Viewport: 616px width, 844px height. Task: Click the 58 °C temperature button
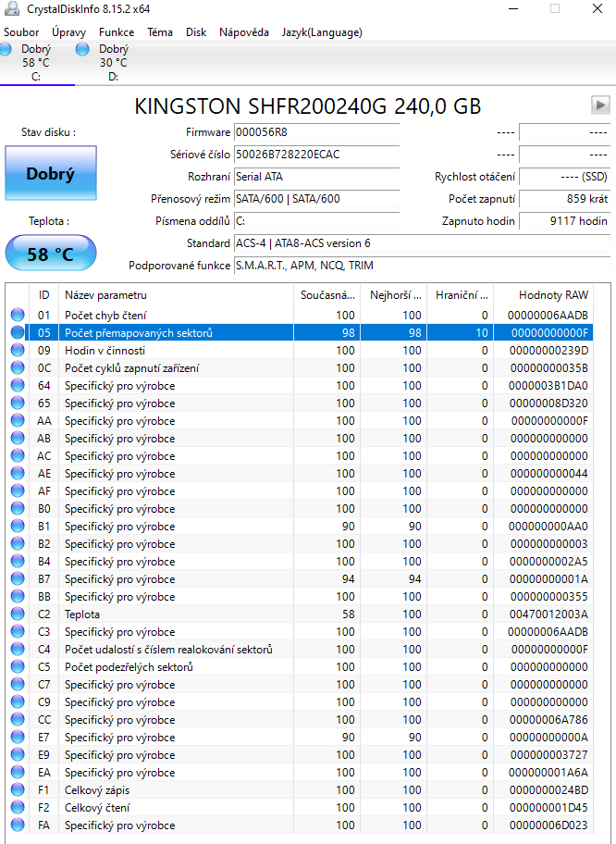point(51,253)
